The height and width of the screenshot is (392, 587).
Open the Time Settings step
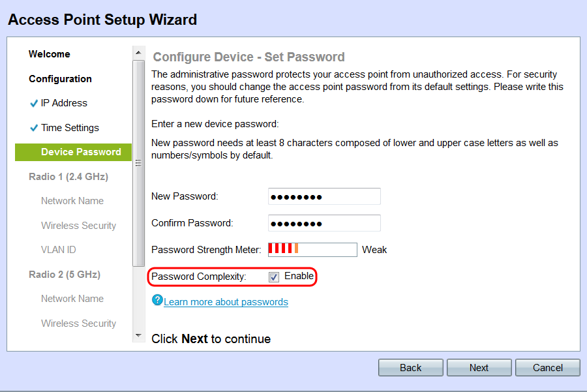point(70,128)
